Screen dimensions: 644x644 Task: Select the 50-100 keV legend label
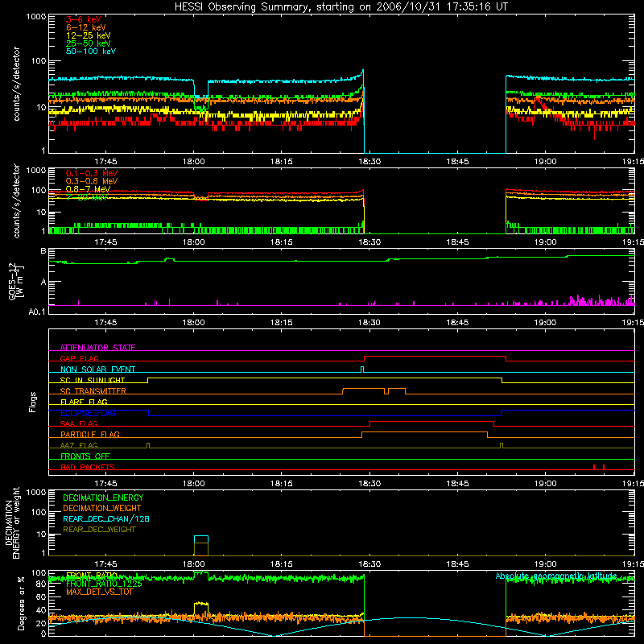coord(91,52)
